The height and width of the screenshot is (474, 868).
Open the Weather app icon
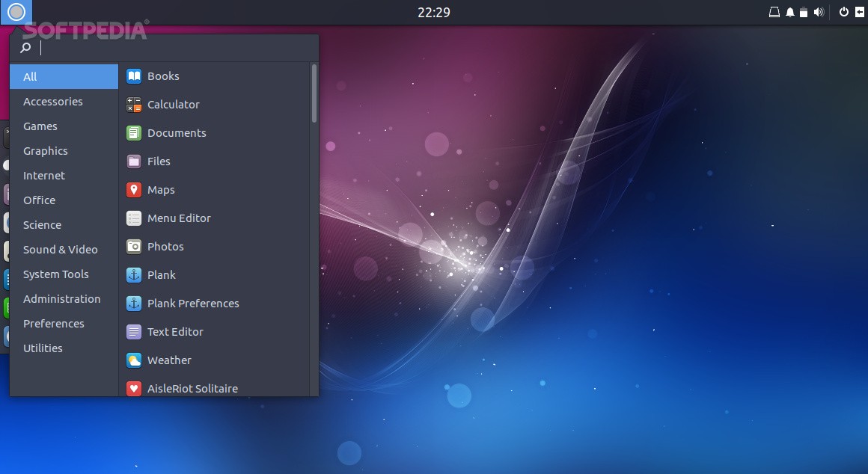coord(134,360)
